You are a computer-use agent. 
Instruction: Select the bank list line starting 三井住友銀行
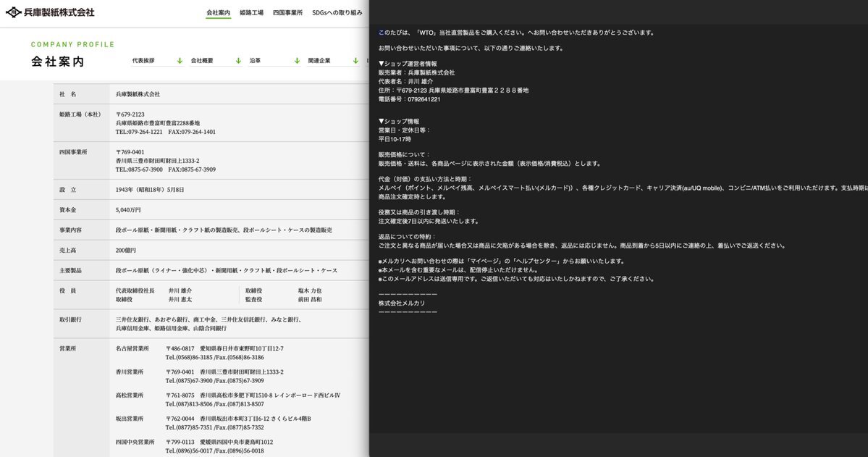click(208, 319)
